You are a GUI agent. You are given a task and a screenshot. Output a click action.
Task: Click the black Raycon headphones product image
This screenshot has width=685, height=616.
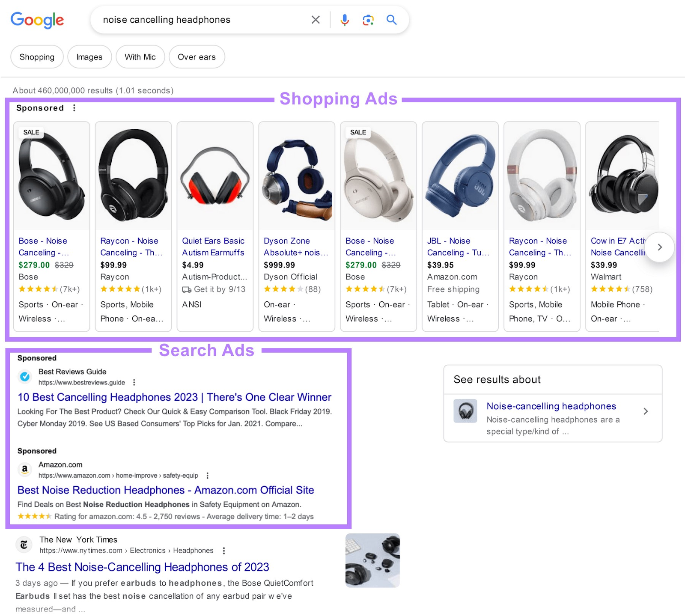(x=134, y=176)
